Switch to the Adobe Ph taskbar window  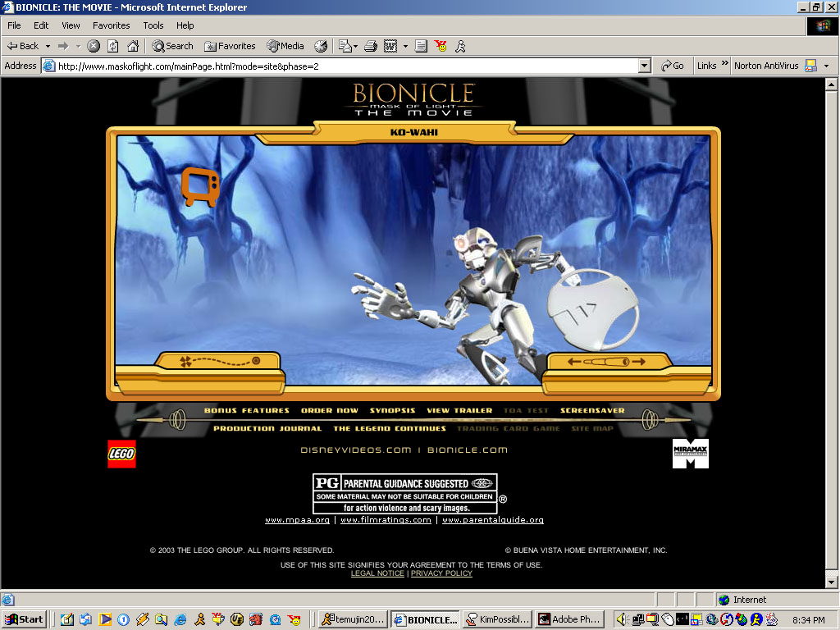coord(570,619)
